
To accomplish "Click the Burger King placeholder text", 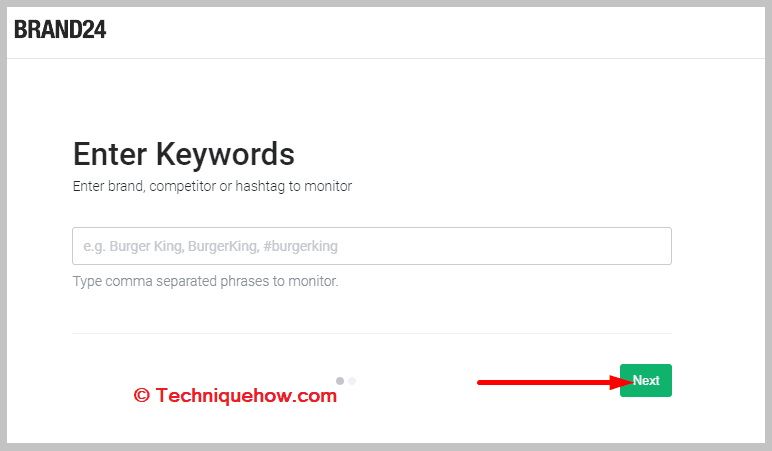I will point(210,246).
